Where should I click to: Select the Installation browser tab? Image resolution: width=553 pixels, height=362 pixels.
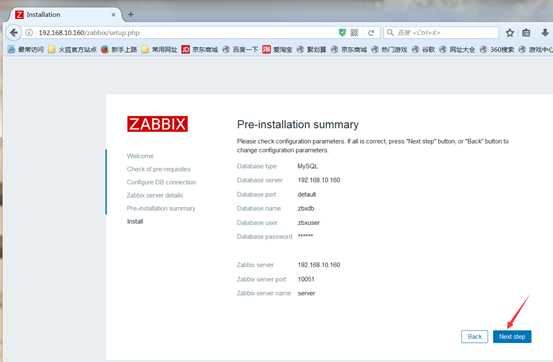coord(65,14)
